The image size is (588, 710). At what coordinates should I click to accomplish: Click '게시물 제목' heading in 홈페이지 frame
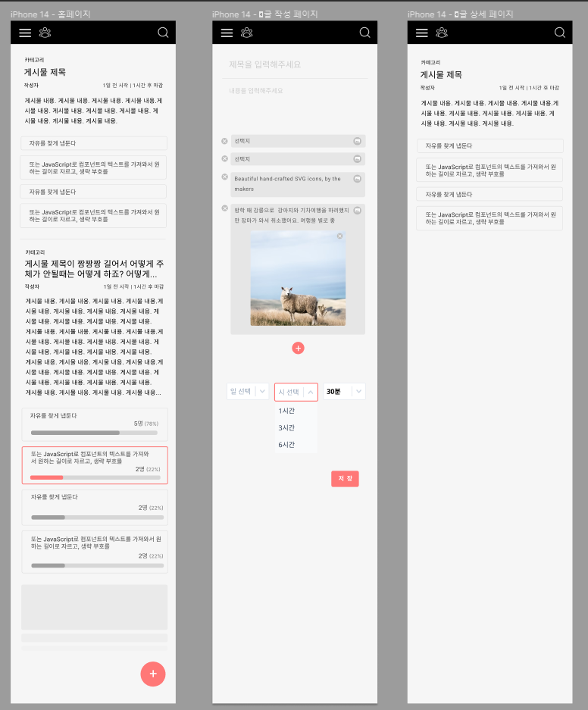coord(45,72)
